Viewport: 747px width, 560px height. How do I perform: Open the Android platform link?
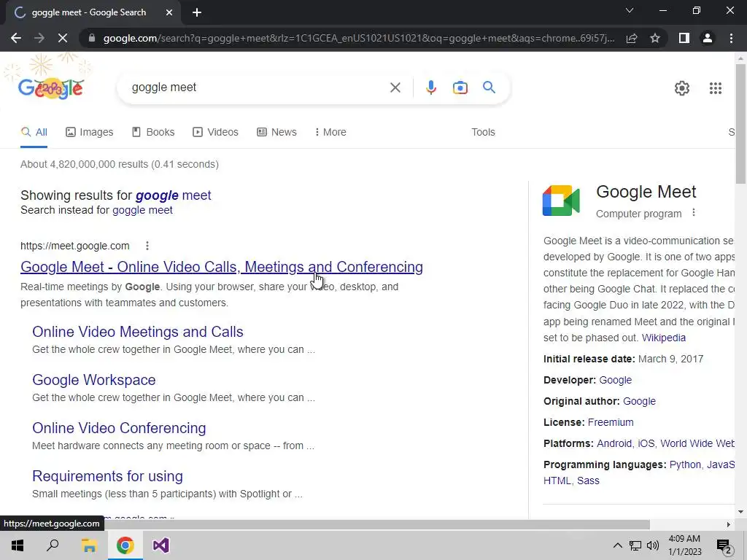[614, 443]
